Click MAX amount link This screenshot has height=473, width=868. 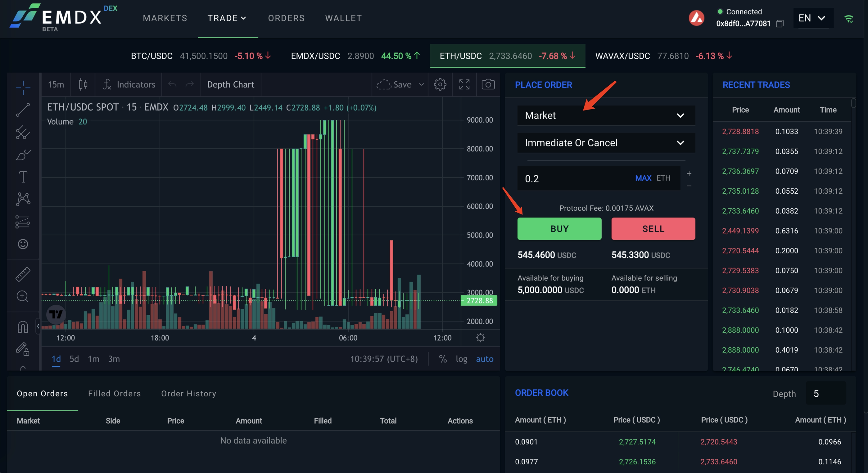643,178
